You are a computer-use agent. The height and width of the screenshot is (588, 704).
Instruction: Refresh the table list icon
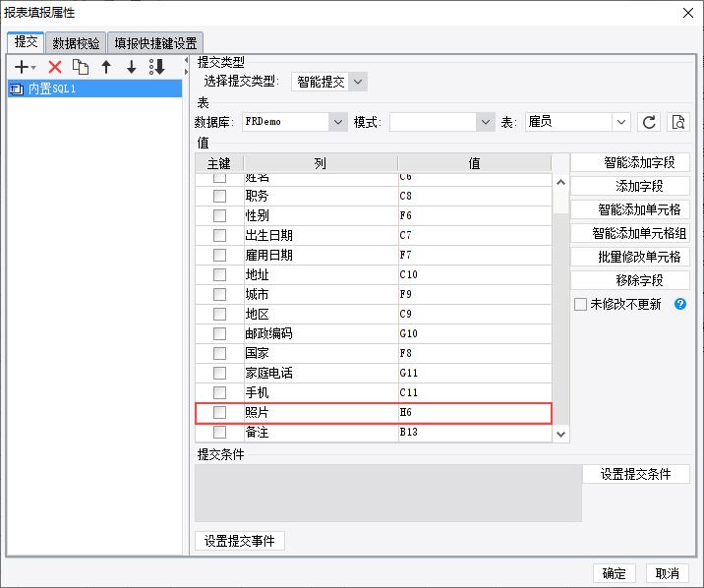coord(649,122)
